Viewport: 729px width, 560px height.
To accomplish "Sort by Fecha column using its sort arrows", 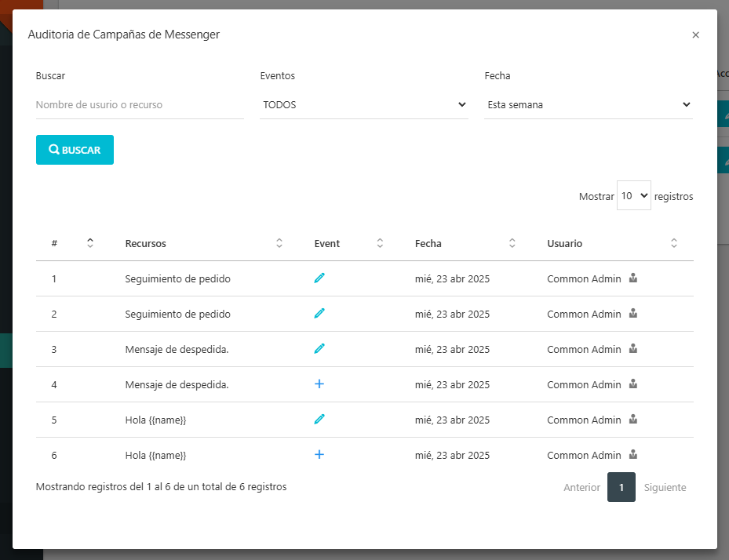I will click(512, 242).
